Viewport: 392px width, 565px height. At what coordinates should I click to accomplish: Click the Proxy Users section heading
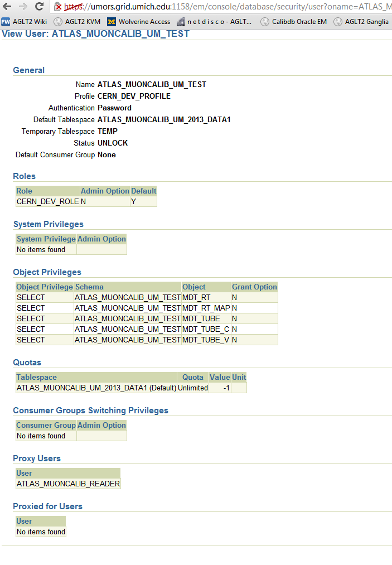coord(37,458)
